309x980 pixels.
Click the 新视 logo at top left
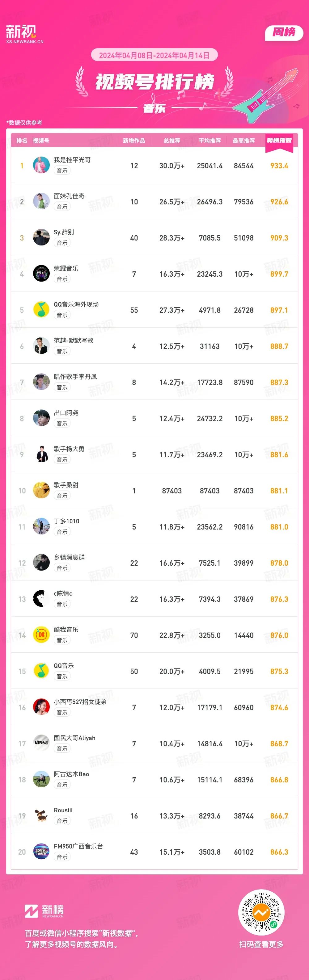(25, 34)
